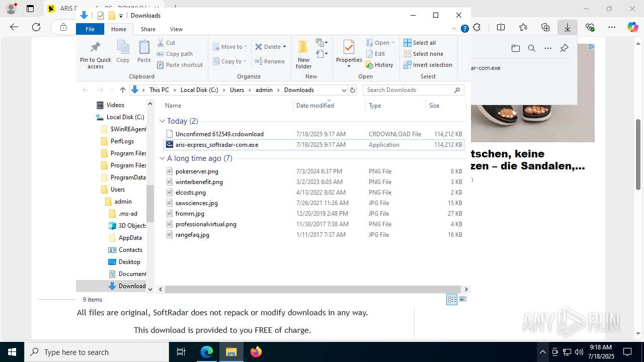Open address bar history dropdown
Image resolution: width=644 pixels, height=362 pixels.
coord(344,90)
